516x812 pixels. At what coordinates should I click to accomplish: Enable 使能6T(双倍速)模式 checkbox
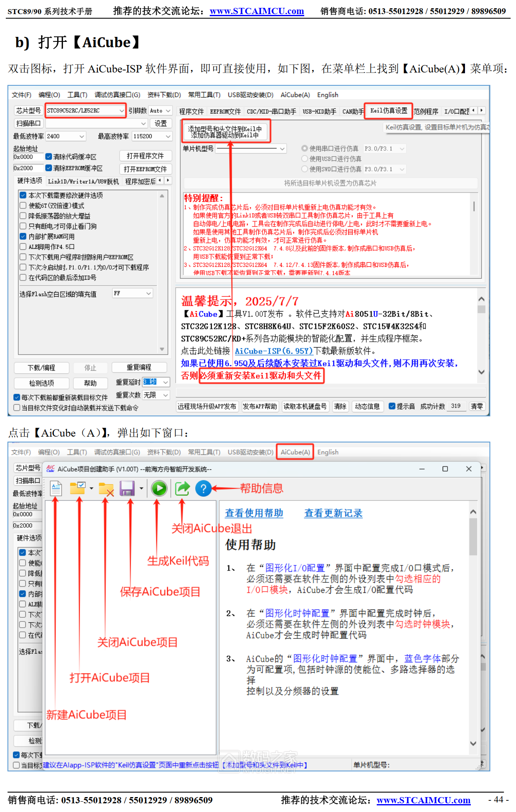(23, 205)
